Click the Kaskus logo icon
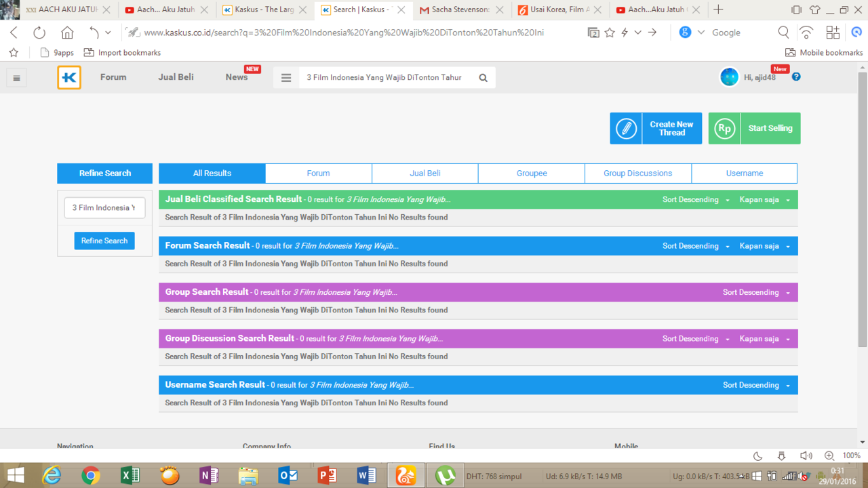868x488 pixels. [x=69, y=78]
